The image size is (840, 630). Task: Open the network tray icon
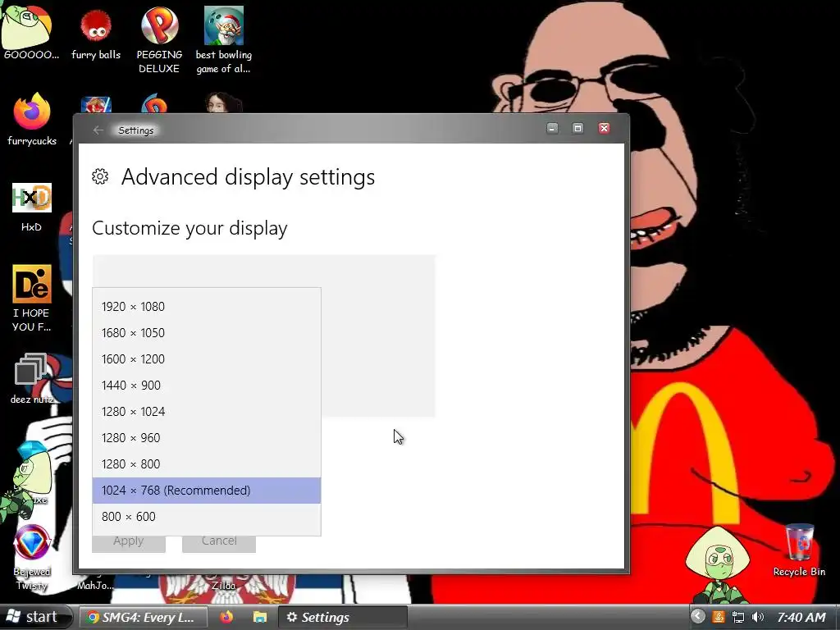pyautogui.click(x=737, y=617)
